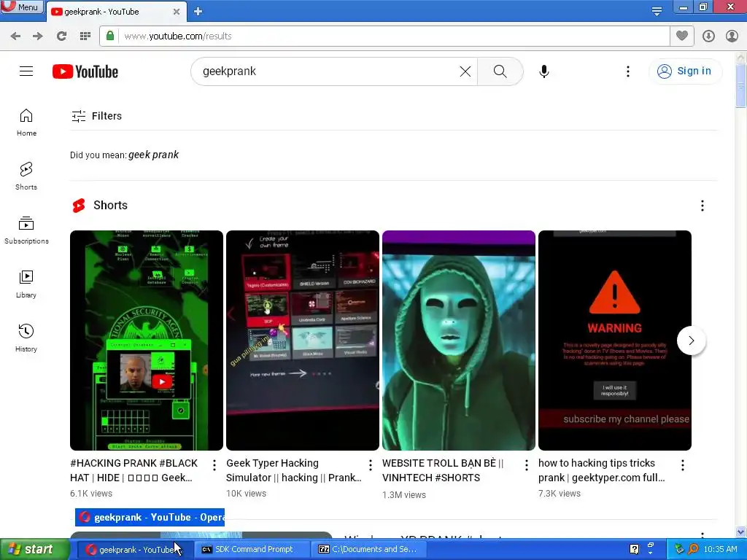
Task: Switch to 7-Zip Documents and Settings window
Action: click(369, 550)
